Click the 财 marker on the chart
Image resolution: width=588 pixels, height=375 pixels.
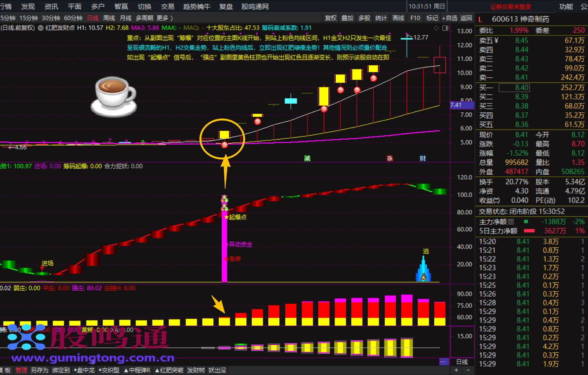click(x=423, y=158)
